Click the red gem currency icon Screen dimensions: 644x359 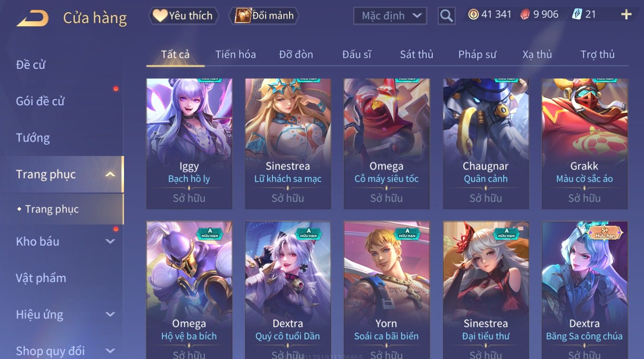(525, 15)
